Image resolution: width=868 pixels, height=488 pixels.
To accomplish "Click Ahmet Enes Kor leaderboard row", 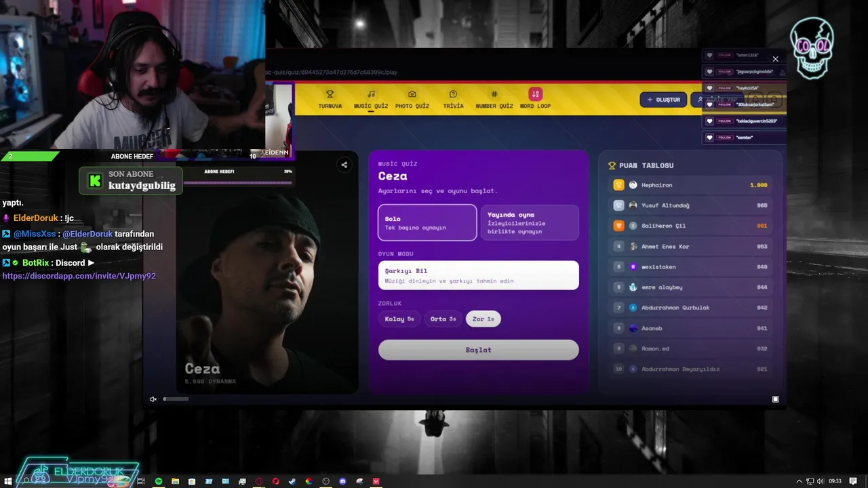I will pos(690,246).
